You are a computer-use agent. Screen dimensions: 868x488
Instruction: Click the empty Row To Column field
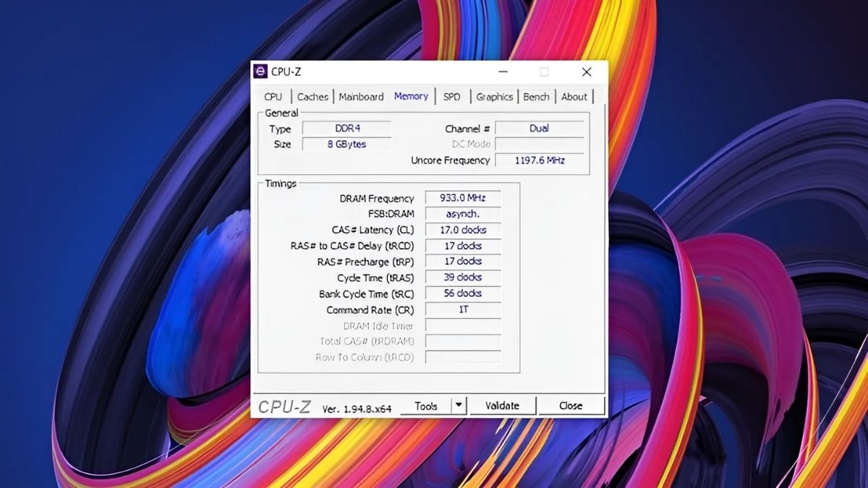pos(463,357)
